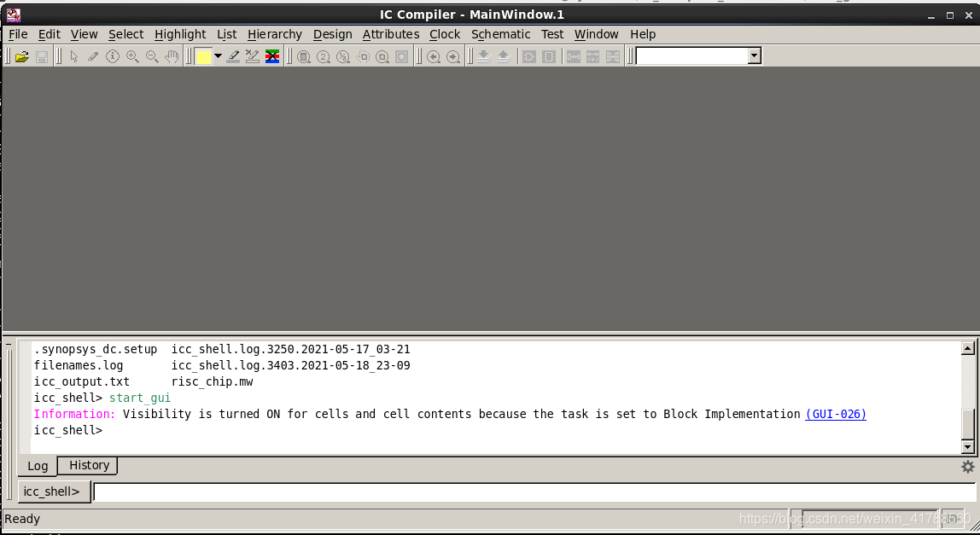Screen dimensions: 980x535
Task: Click the clear all highlights icon
Action: [x=271, y=57]
